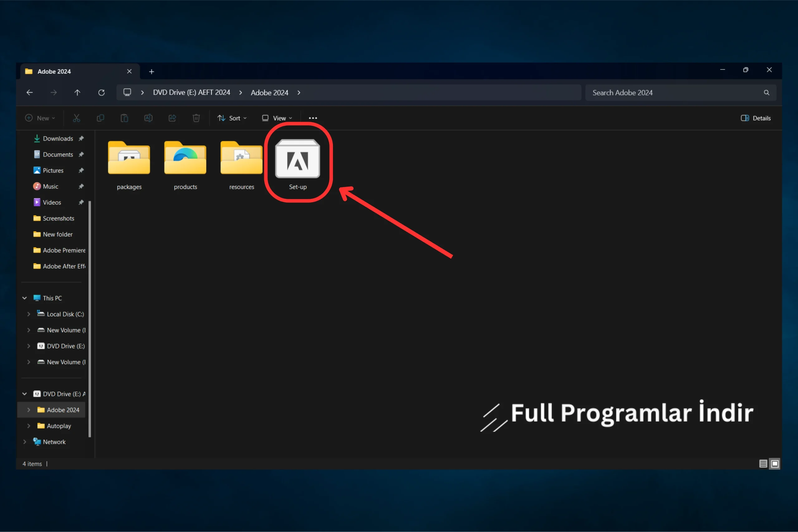The image size is (798, 532).
Task: Click the Delete trash icon
Action: (x=196, y=118)
